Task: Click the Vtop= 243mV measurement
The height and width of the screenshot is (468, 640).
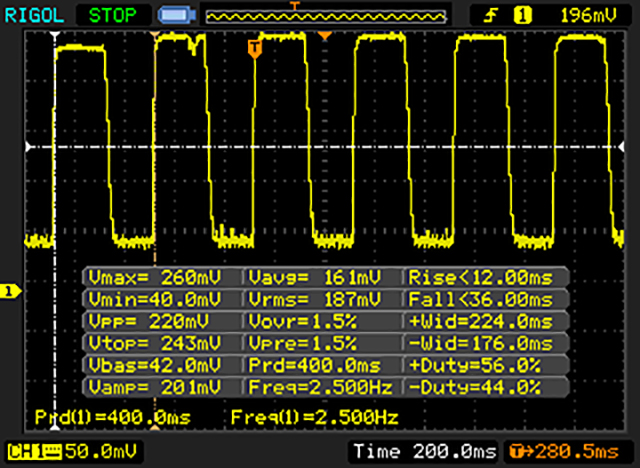Action: click(155, 343)
